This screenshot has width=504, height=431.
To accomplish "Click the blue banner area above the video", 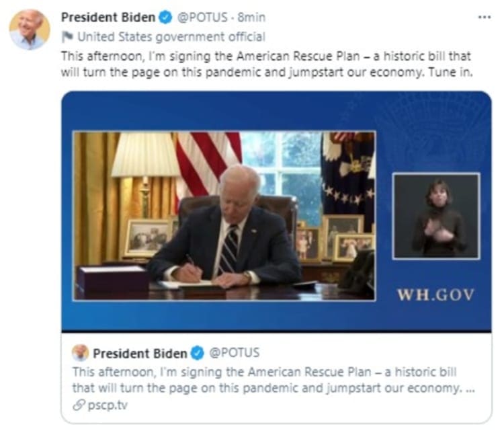I will click(276, 111).
